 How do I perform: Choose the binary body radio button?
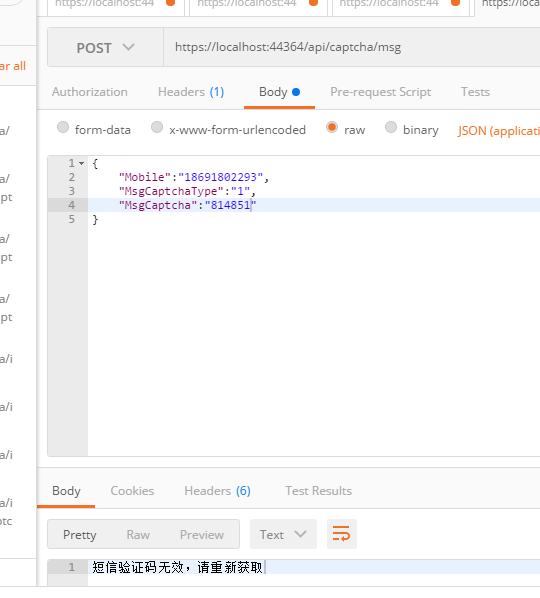pyautogui.click(x=391, y=127)
